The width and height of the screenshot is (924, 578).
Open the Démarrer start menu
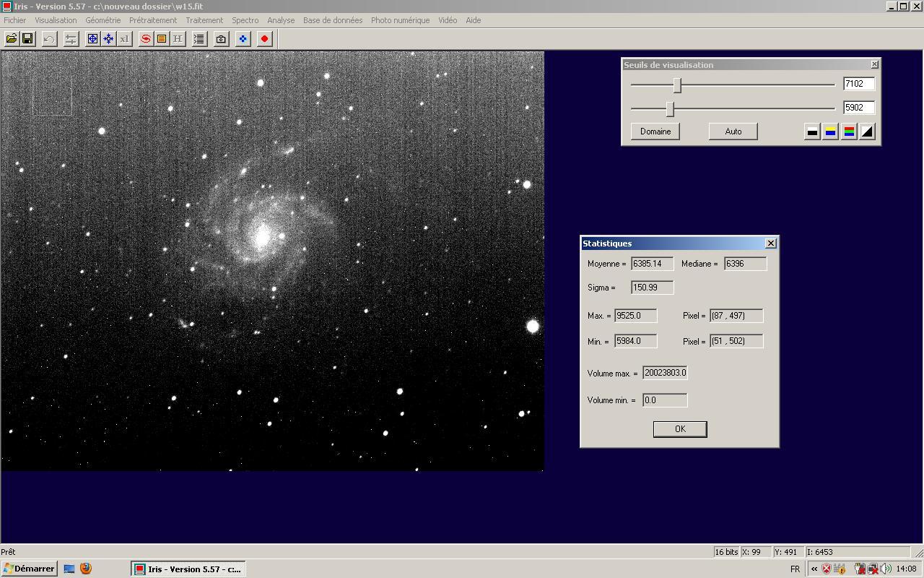tap(29, 569)
